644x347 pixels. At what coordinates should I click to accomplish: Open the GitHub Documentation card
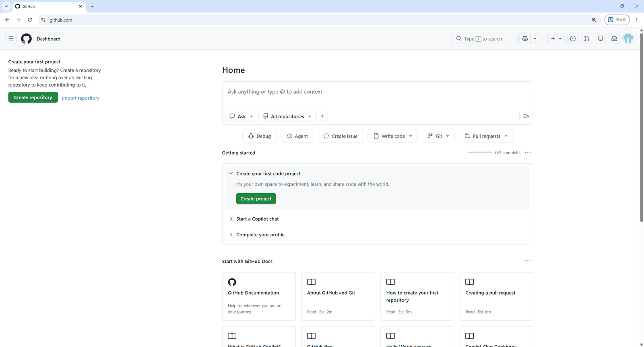[259, 296]
